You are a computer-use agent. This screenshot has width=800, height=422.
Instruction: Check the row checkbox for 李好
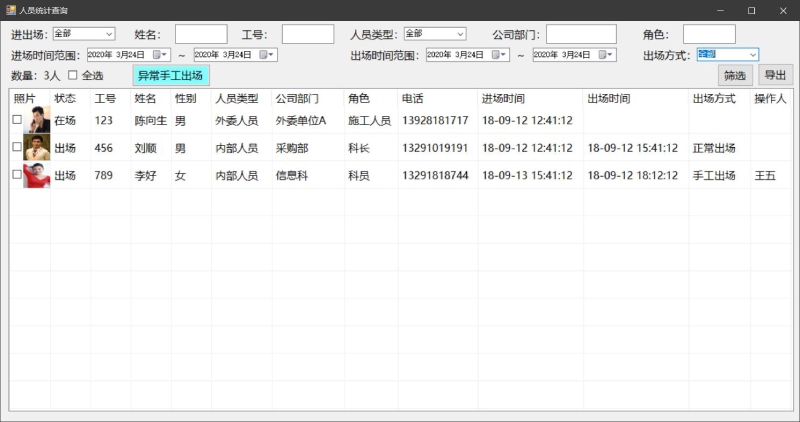[16, 176]
